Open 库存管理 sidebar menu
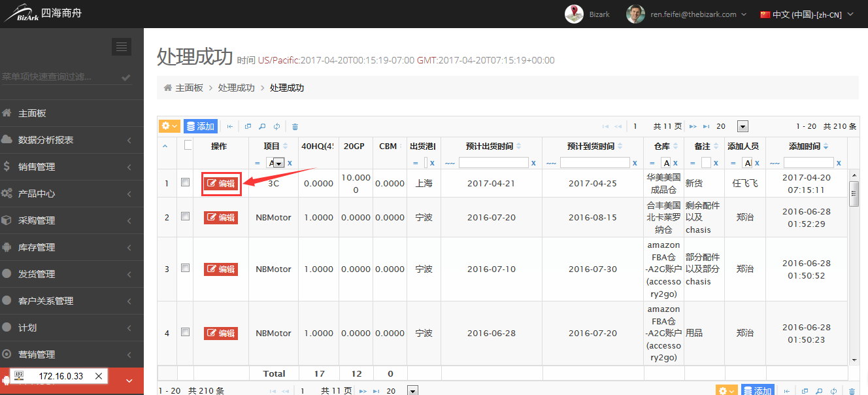This screenshot has height=395, width=868. (x=72, y=247)
